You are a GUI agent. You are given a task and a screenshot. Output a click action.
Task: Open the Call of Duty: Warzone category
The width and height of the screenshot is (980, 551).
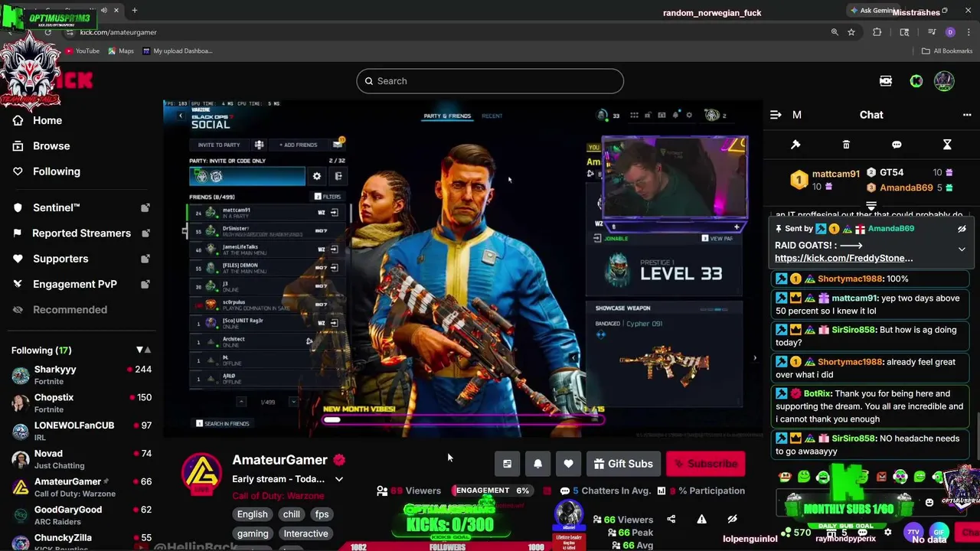click(278, 496)
